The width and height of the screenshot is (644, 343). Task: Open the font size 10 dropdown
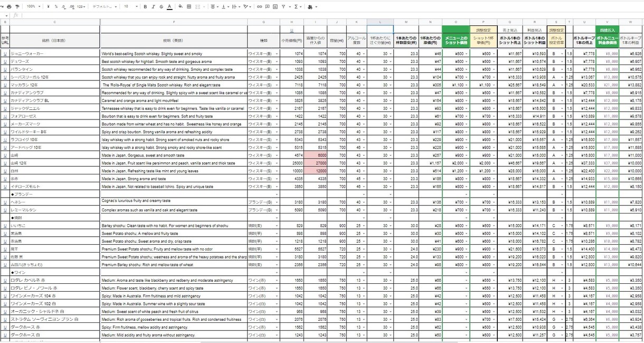click(130, 7)
